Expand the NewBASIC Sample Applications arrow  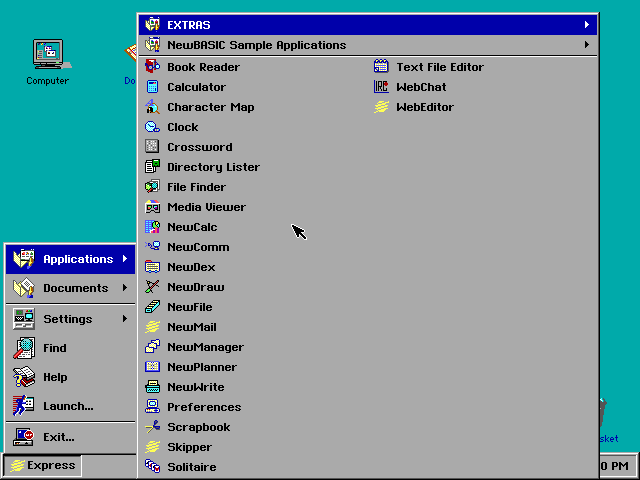click(x=587, y=44)
